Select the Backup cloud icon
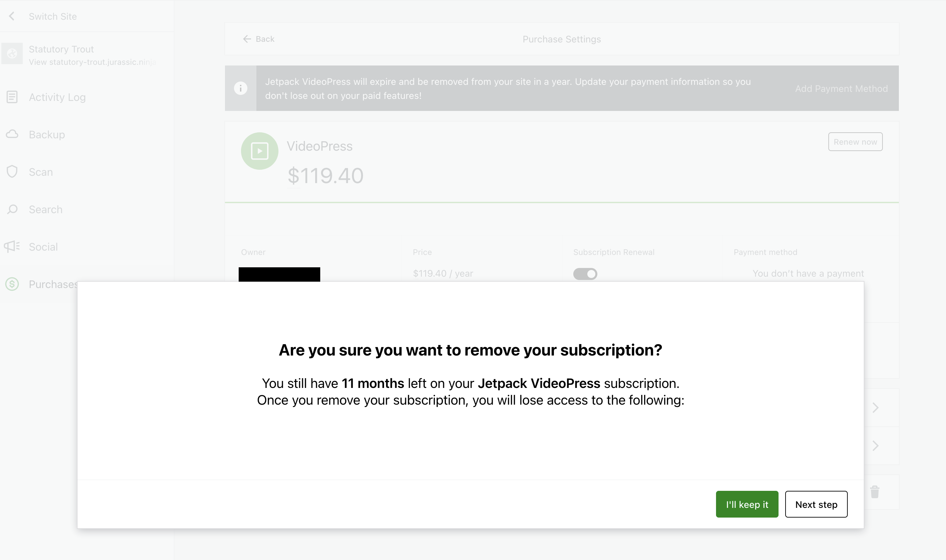Viewport: 946px width, 560px height. pos(12,134)
